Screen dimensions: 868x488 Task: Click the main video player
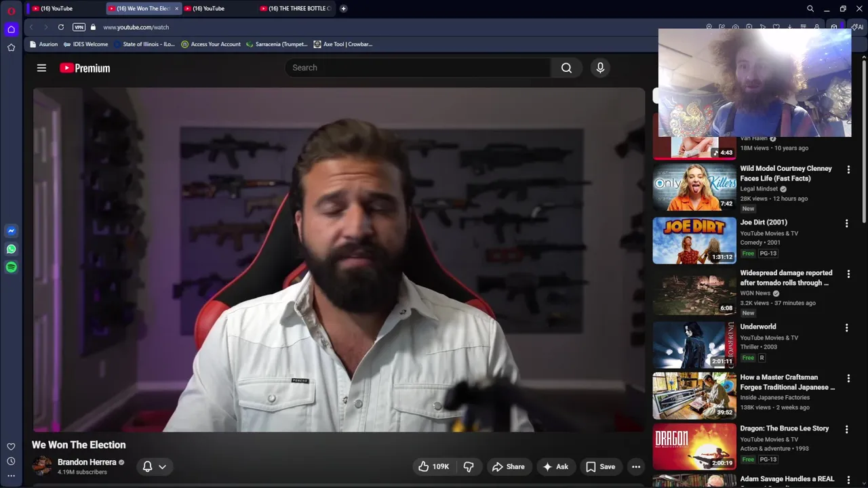point(339,260)
